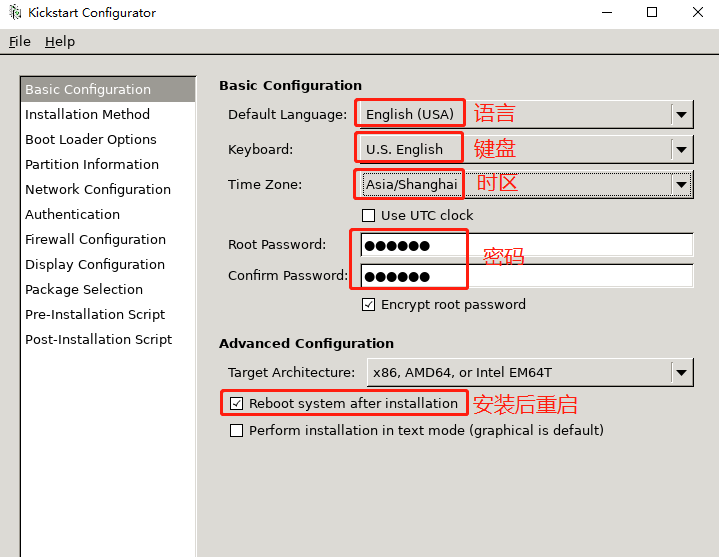Enable Perform installation in text mode
Viewport: 719px width, 557px height.
(237, 430)
